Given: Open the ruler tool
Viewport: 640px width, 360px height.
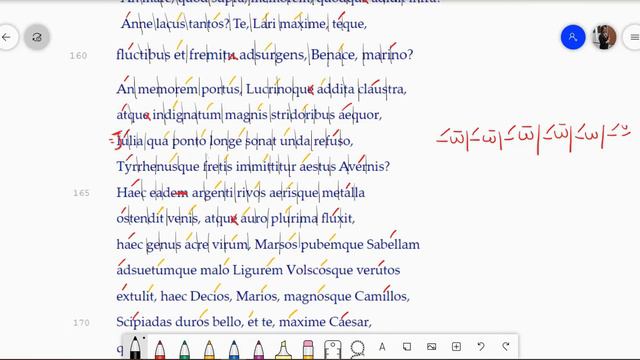Looking at the screenshot, I should [x=333, y=349].
